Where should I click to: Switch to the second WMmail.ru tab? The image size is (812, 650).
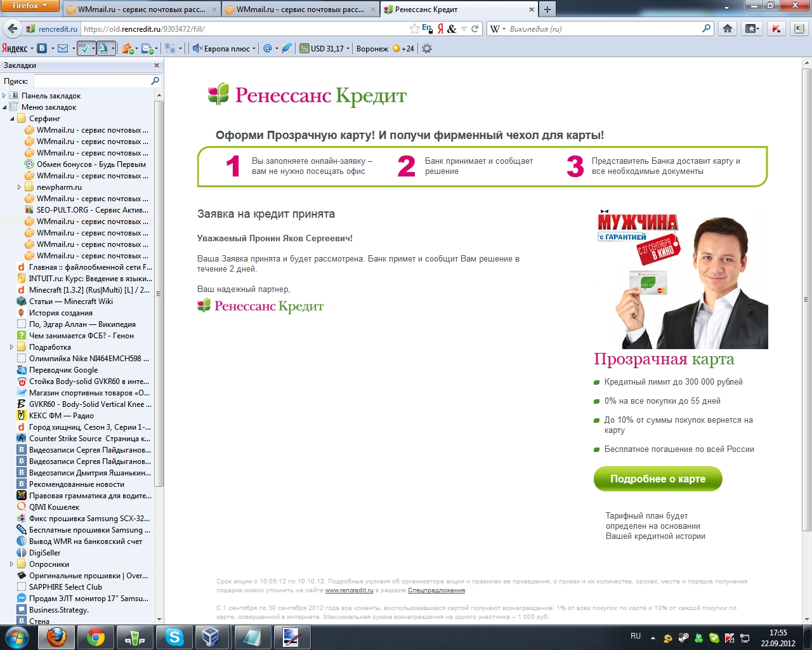[300, 10]
